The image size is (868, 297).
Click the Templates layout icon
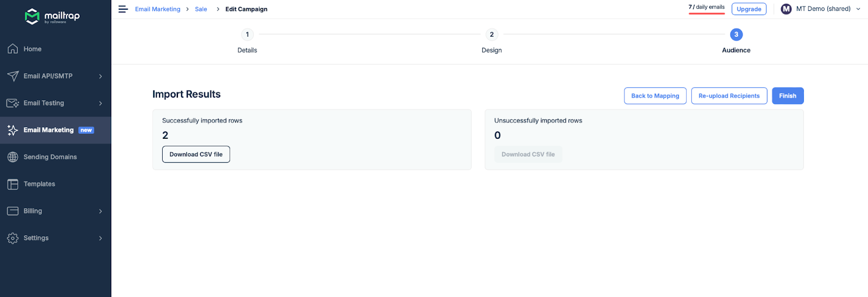tap(13, 184)
